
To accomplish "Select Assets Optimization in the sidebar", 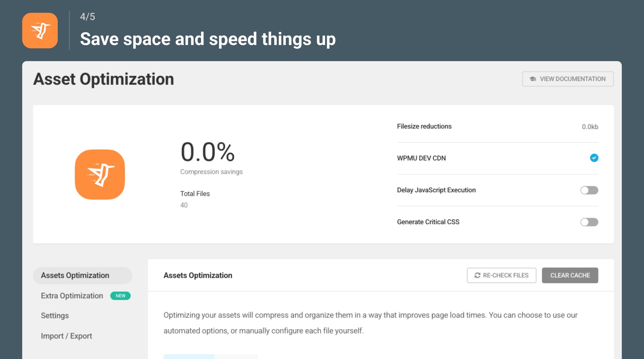I will (x=83, y=275).
